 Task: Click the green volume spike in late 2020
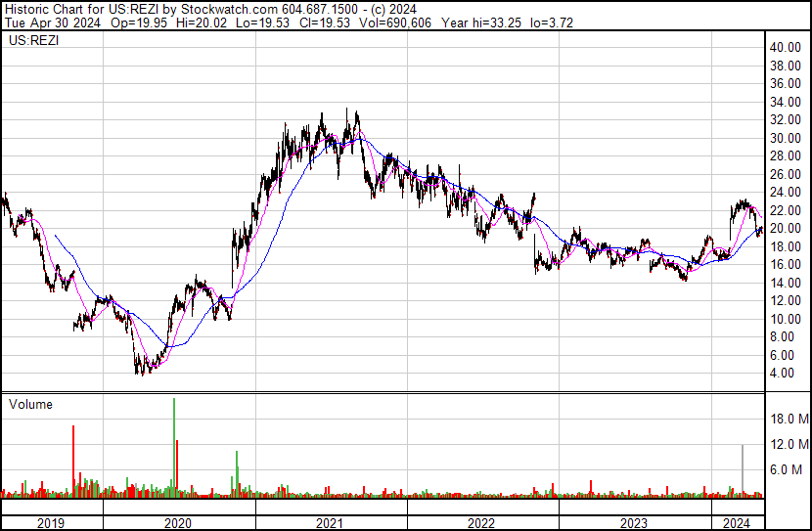(237, 474)
